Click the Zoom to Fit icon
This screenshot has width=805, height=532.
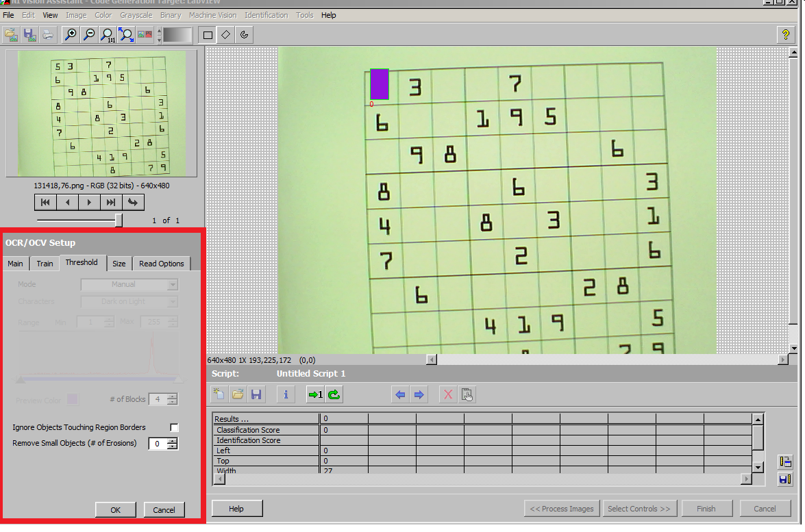tap(126, 35)
